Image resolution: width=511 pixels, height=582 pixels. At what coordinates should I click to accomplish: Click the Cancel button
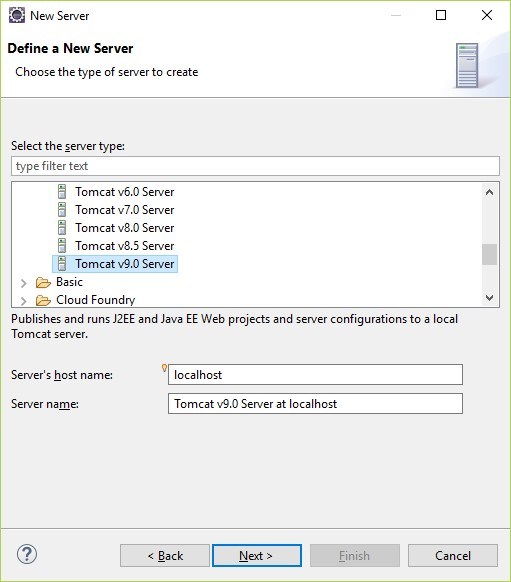453,556
